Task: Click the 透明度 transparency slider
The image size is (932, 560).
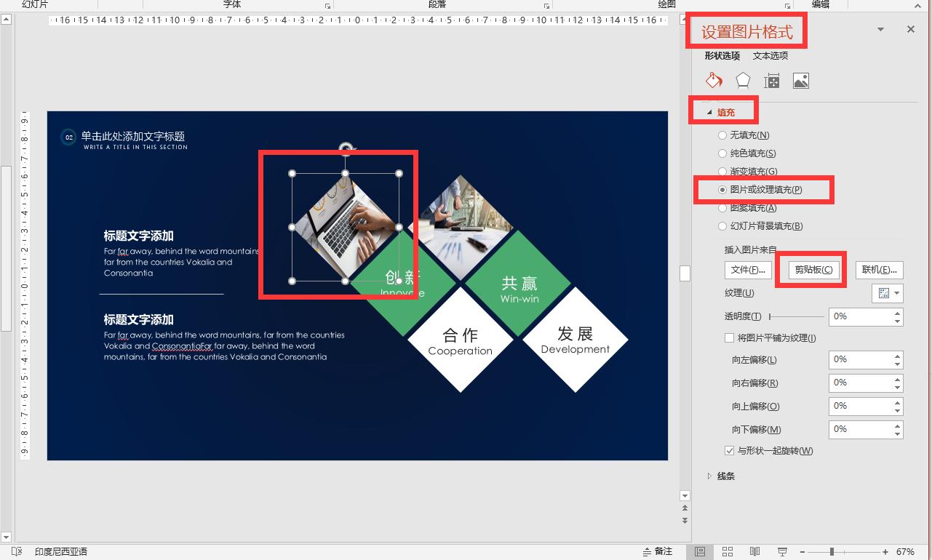Action: pyautogui.click(x=797, y=316)
